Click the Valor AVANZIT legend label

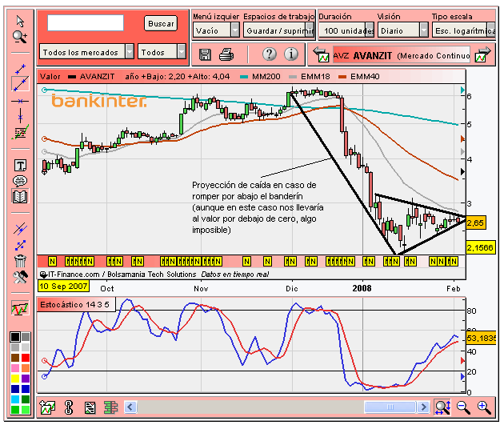[x=77, y=77]
